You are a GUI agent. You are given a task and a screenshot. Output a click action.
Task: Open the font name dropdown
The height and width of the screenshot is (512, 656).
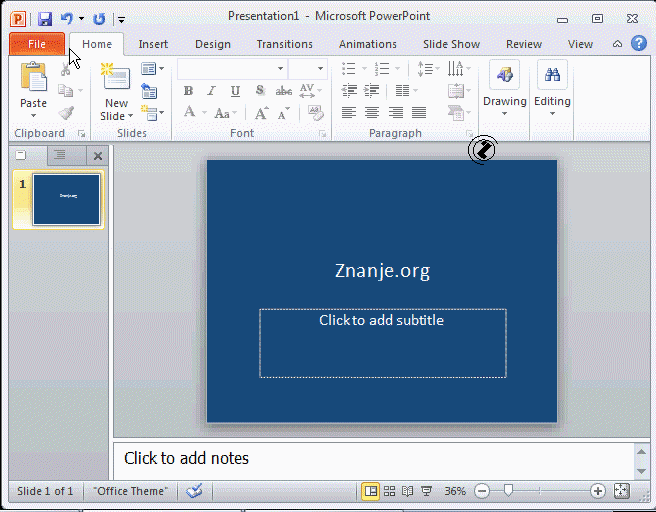coord(279,69)
